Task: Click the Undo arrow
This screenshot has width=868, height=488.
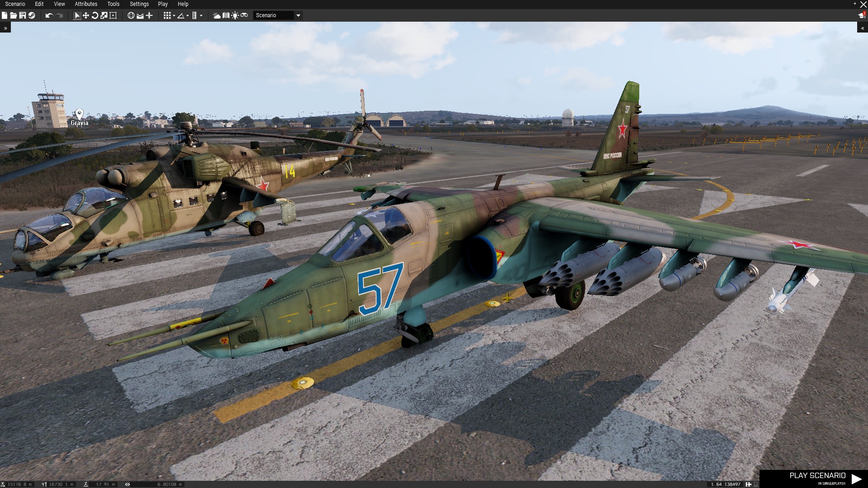Action: tap(49, 15)
